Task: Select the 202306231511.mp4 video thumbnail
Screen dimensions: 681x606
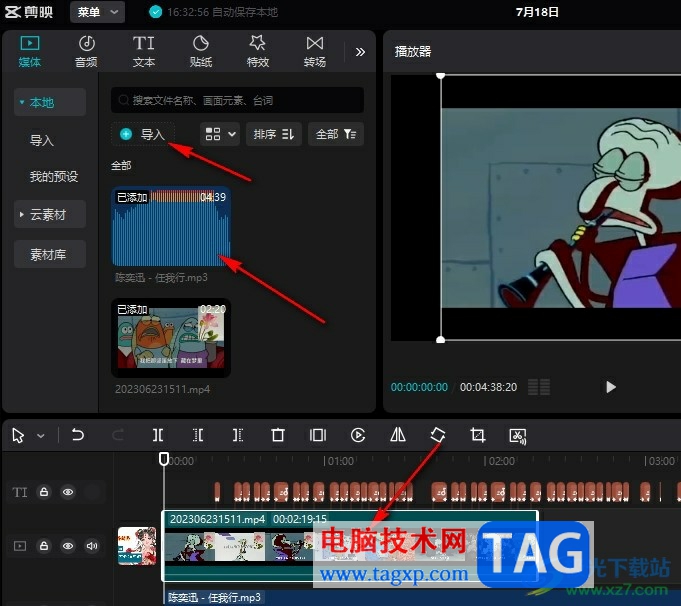Action: (171, 338)
